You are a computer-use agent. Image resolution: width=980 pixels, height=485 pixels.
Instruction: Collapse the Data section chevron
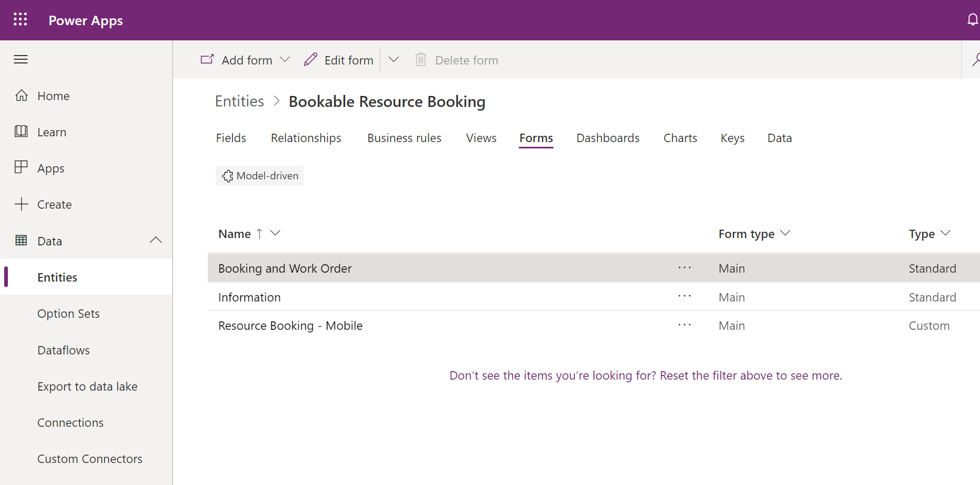[156, 240]
